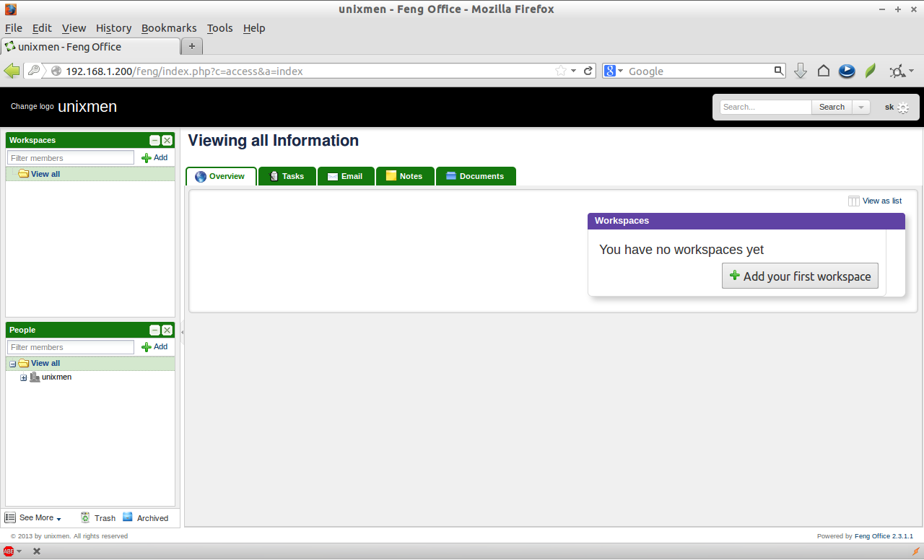
Task: Toggle View as list
Action: point(875,201)
